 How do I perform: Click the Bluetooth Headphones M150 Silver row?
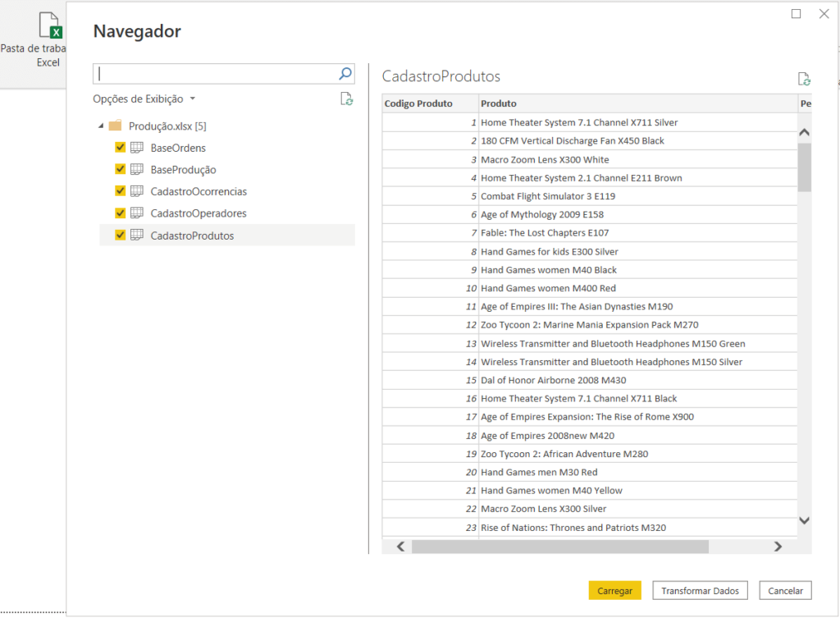[590, 362]
